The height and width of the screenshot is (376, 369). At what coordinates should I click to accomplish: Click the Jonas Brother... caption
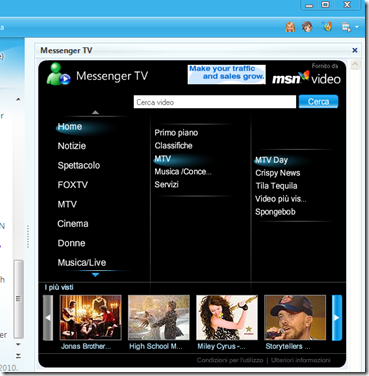pyautogui.click(x=86, y=346)
